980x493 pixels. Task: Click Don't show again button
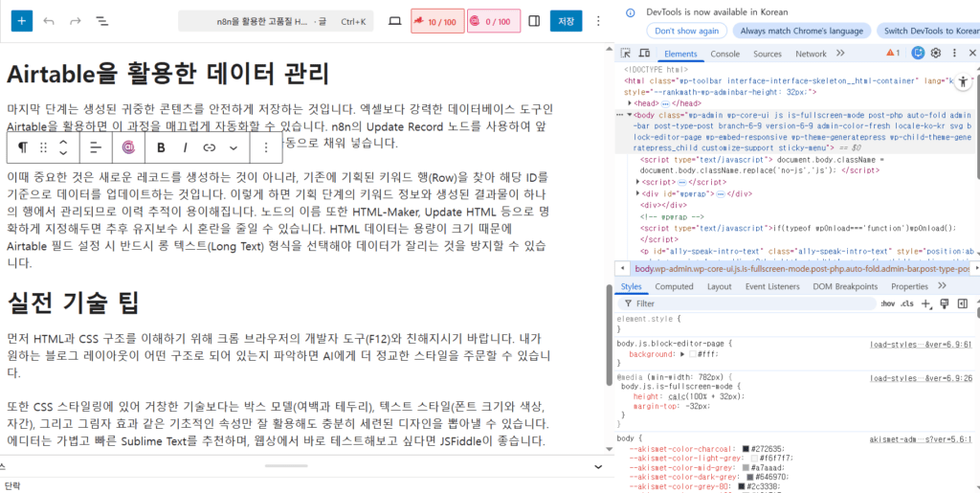(685, 31)
